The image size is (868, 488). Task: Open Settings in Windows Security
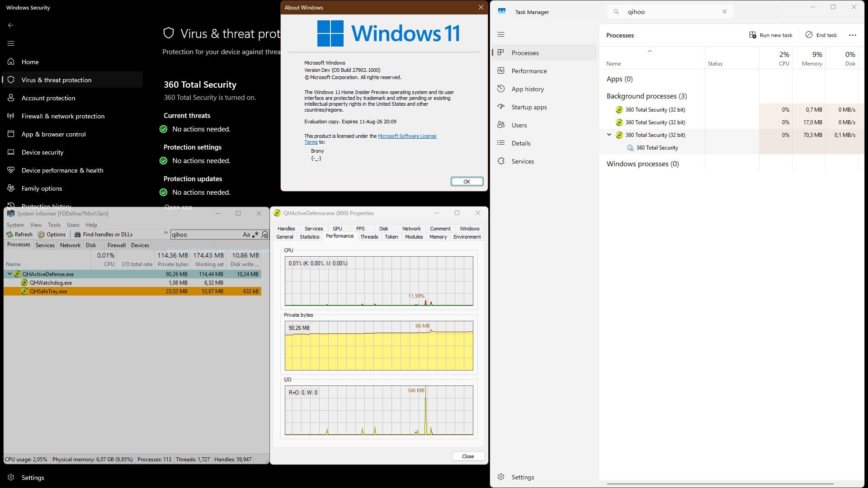click(72, 478)
